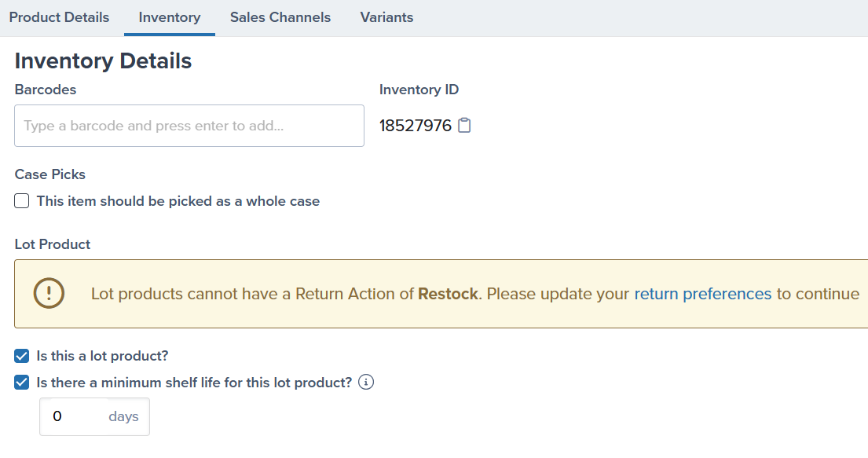This screenshot has width=868, height=458.
Task: Open the return preferences link
Action: (702, 293)
